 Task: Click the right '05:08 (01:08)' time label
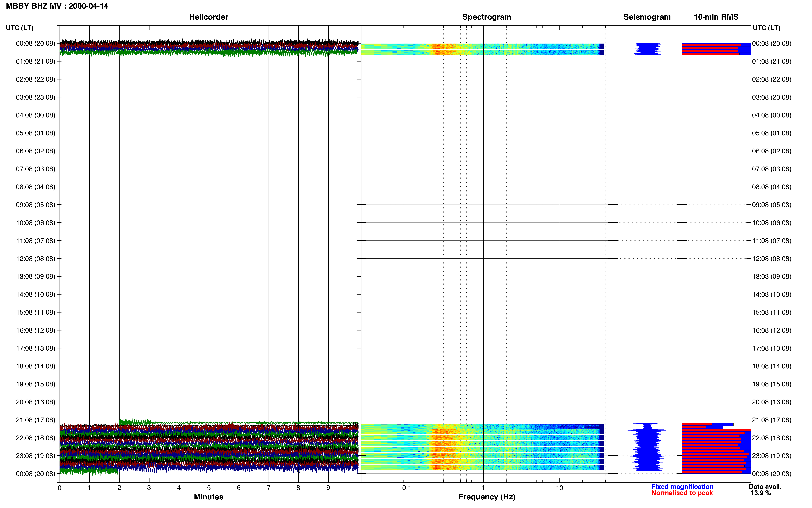772,133
